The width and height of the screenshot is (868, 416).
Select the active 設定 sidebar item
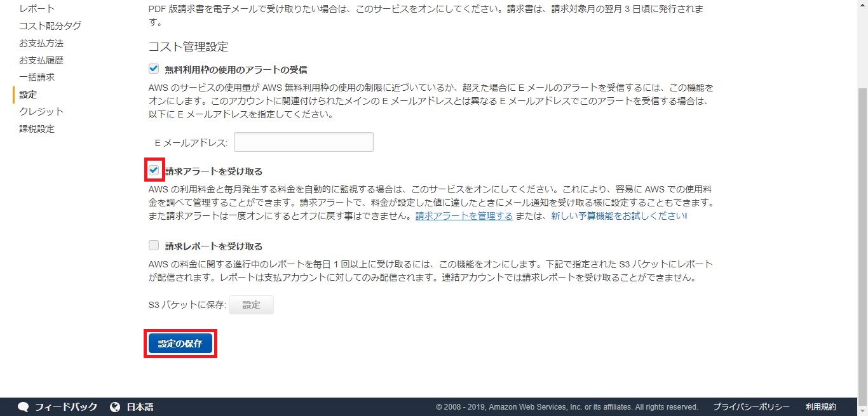click(28, 95)
